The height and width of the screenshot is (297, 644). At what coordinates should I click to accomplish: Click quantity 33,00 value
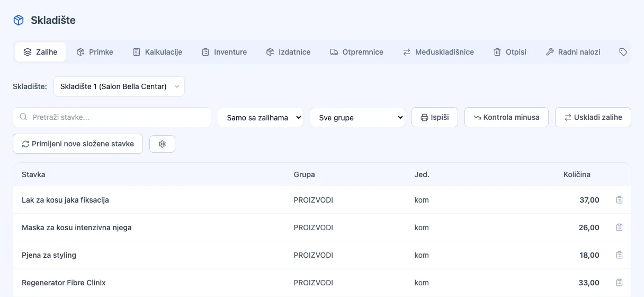pos(589,283)
